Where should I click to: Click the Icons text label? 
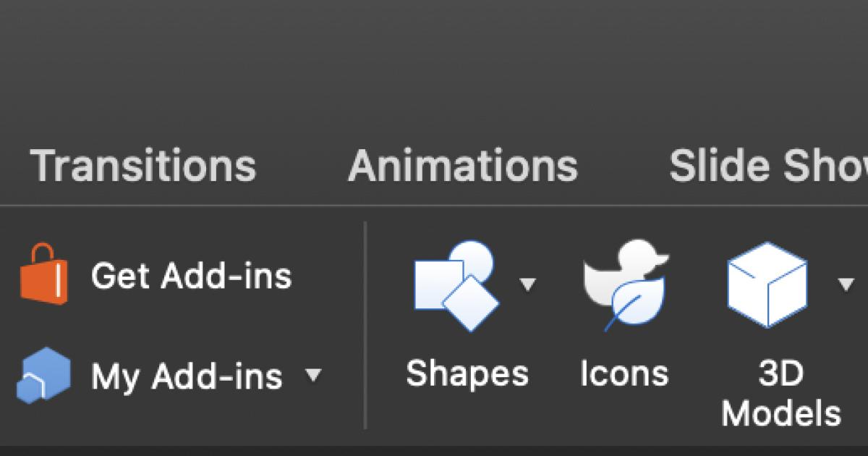[x=624, y=373]
